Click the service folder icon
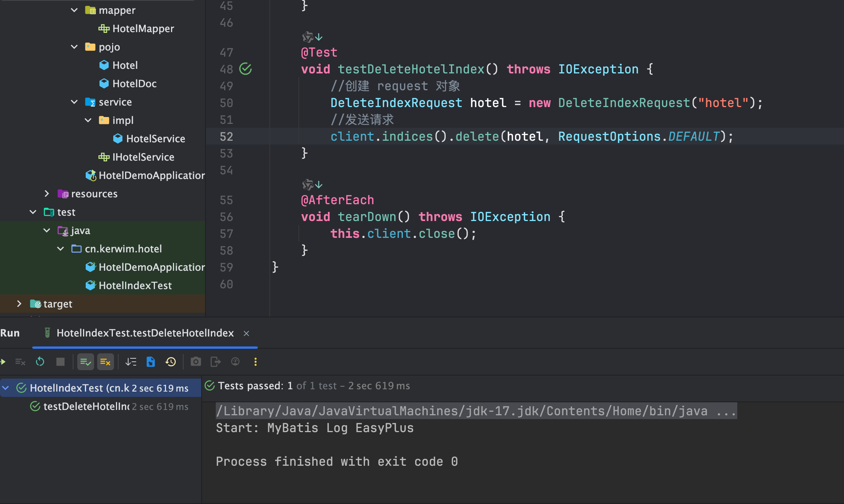The image size is (844, 504). point(90,102)
